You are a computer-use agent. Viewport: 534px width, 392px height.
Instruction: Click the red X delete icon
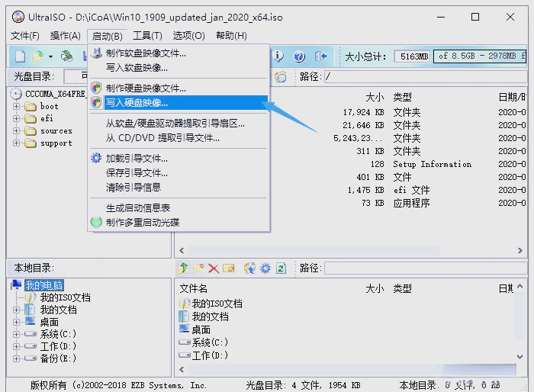[214, 268]
